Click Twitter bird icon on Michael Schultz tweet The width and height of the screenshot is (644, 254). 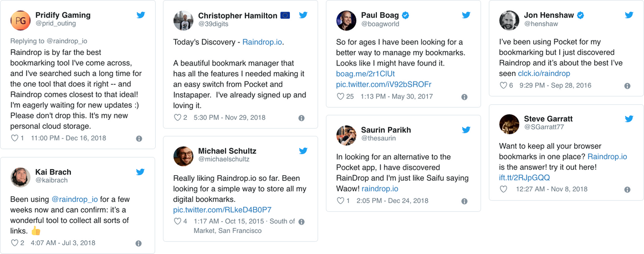point(303,151)
